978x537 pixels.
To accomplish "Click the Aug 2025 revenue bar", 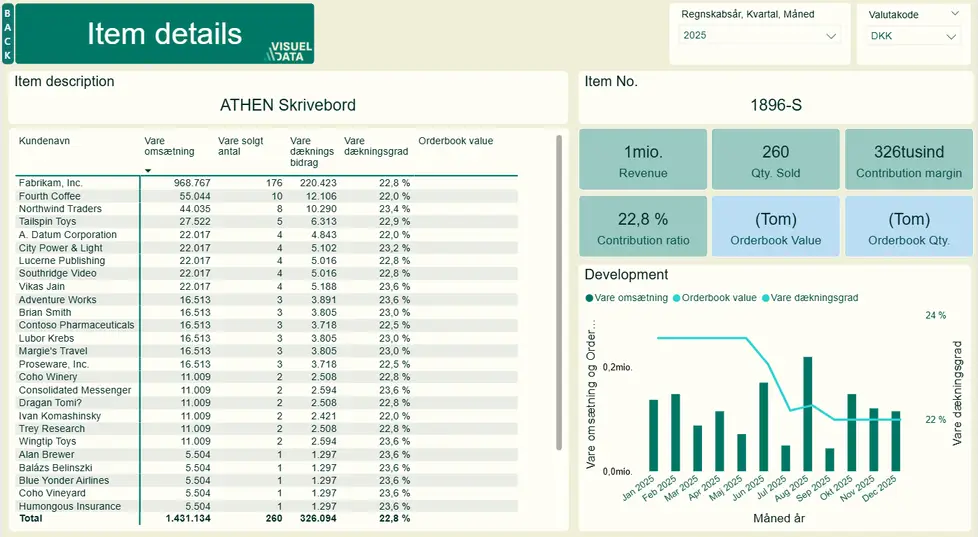I will [808, 414].
